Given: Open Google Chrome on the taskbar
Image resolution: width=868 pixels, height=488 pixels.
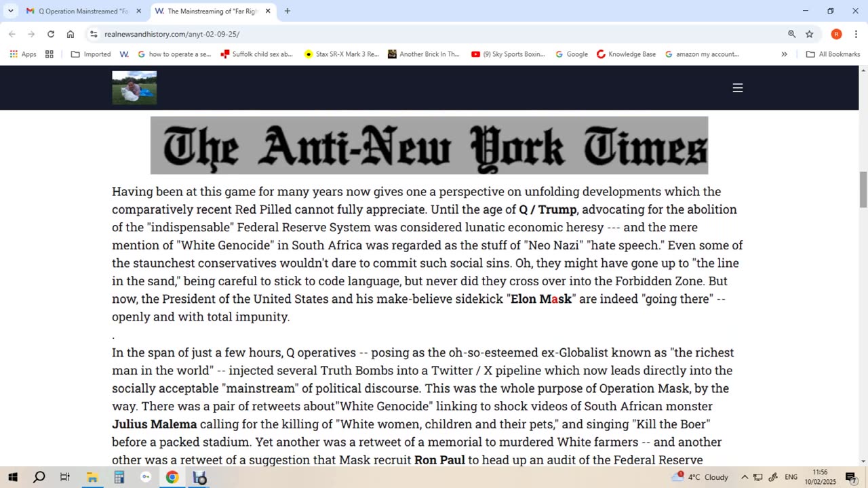Looking at the screenshot, I should point(172,477).
